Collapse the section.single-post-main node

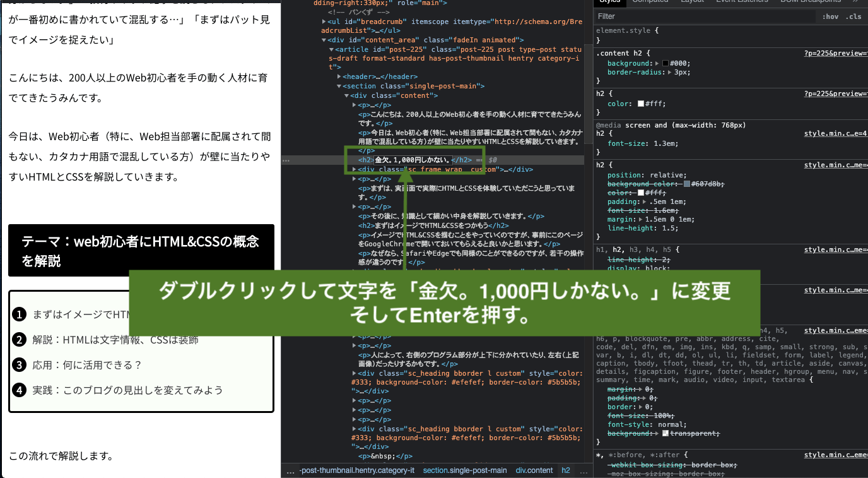pyautogui.click(x=339, y=87)
